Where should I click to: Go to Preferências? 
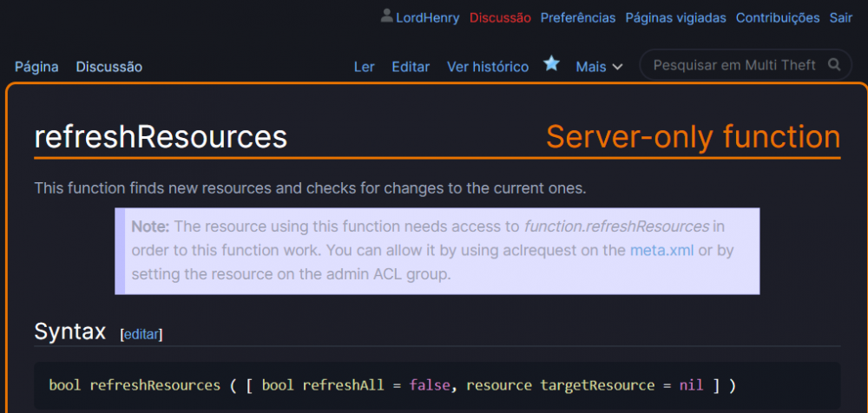pyautogui.click(x=577, y=17)
